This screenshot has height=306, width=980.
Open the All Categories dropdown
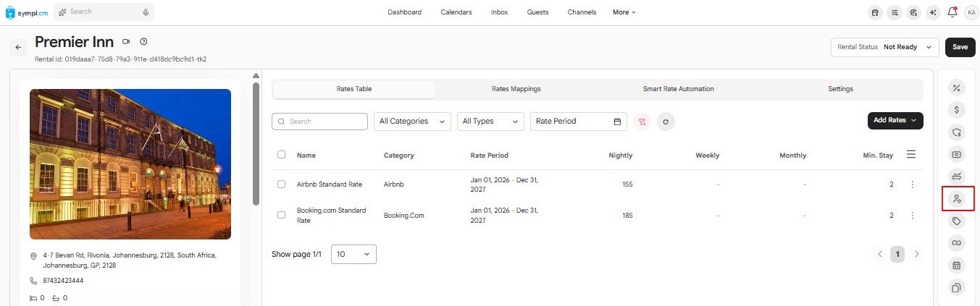[x=412, y=122]
